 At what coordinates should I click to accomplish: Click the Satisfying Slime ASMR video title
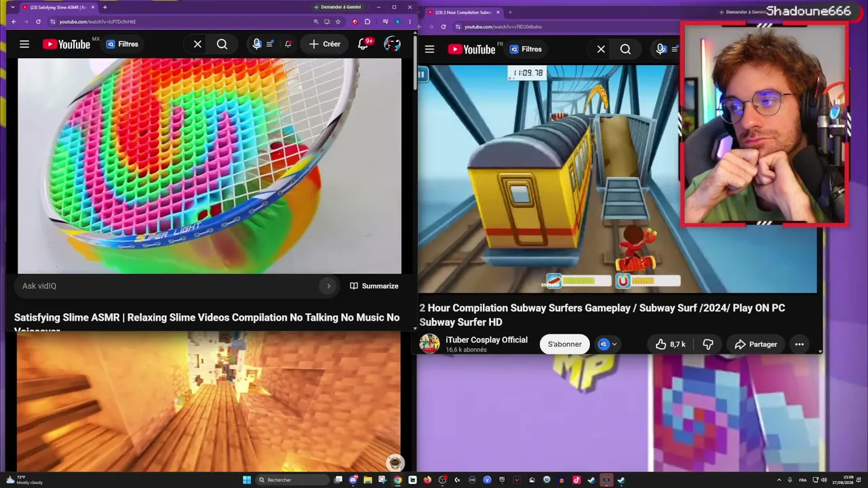(207, 323)
